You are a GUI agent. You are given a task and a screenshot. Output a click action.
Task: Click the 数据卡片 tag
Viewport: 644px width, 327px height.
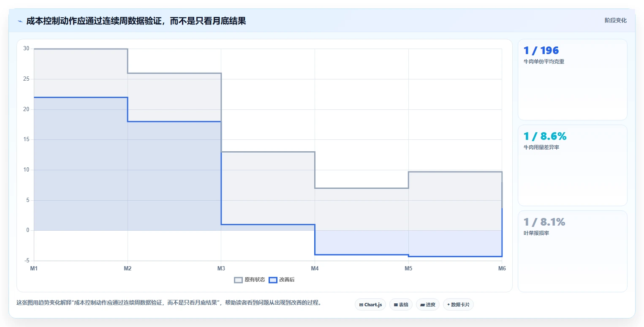point(458,305)
